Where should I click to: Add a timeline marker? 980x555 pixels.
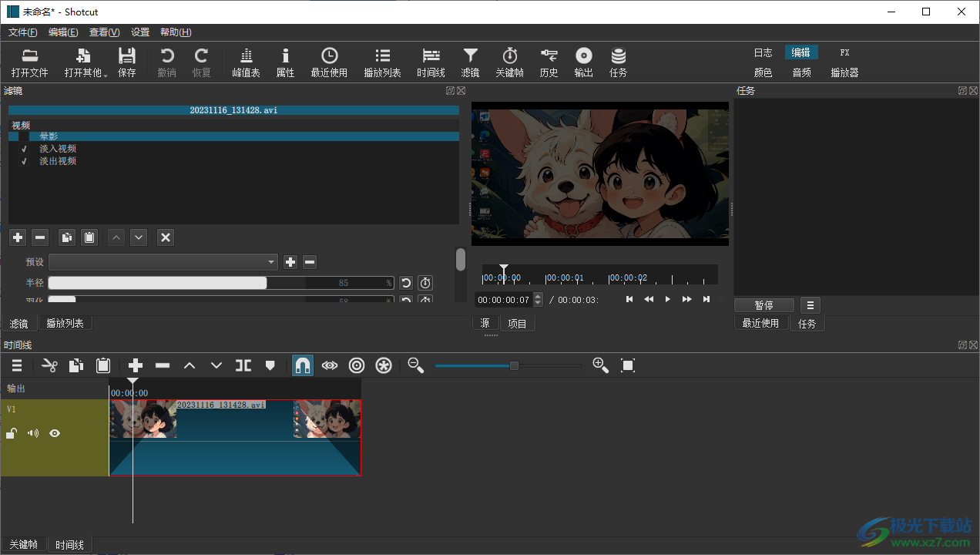pos(270,365)
